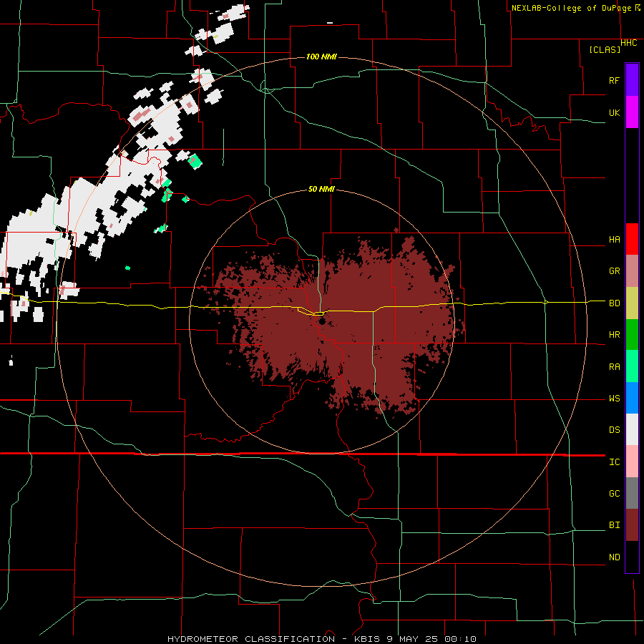The height and width of the screenshot is (644, 644).
Task: Click the RF legend label
Action: pos(614,80)
